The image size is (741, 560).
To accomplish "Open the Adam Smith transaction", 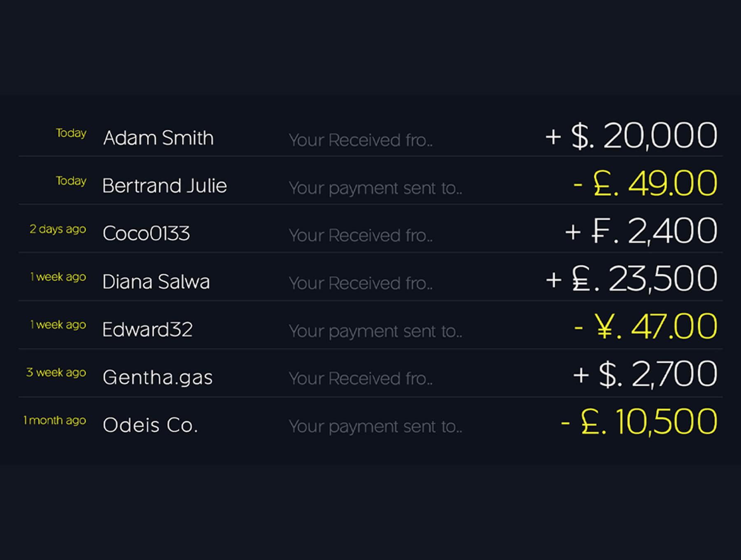I will point(158,138).
